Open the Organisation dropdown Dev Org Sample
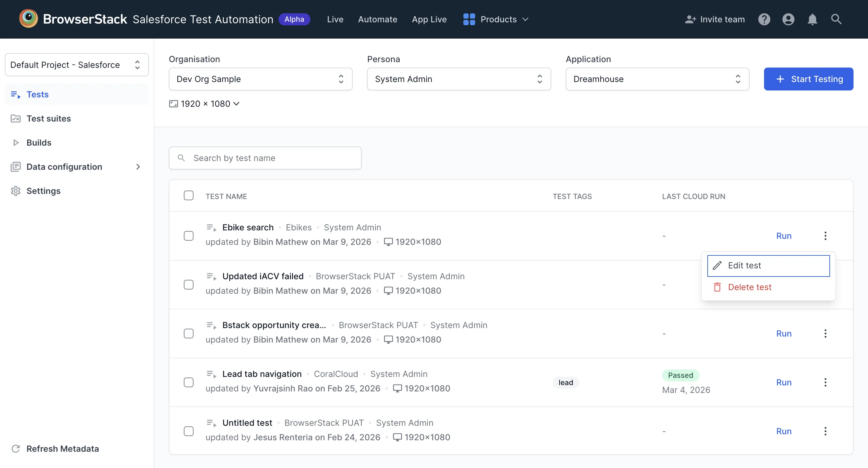 pyautogui.click(x=260, y=79)
